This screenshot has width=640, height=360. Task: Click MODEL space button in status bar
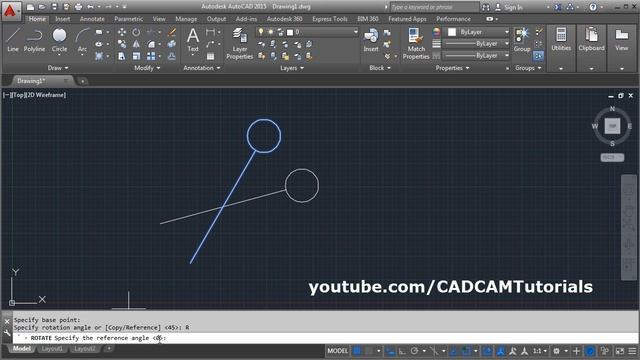tap(338, 351)
